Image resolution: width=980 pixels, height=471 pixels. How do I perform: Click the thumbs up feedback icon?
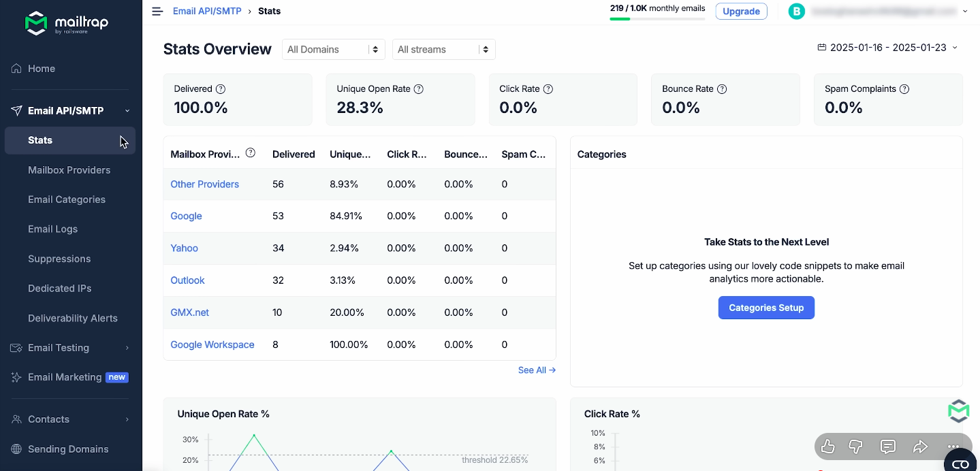[x=828, y=446]
